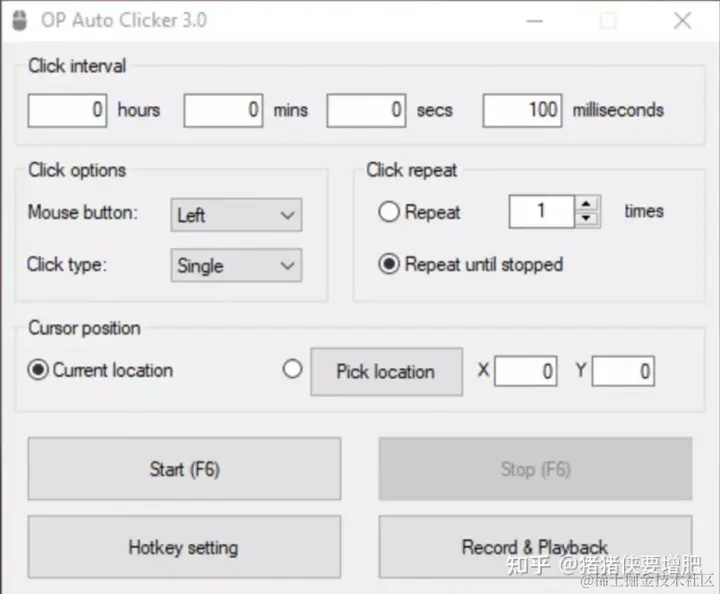Screen dimensions: 720x594
Task: Click the OP Auto Clicker mouse icon
Action: [x=19, y=21]
